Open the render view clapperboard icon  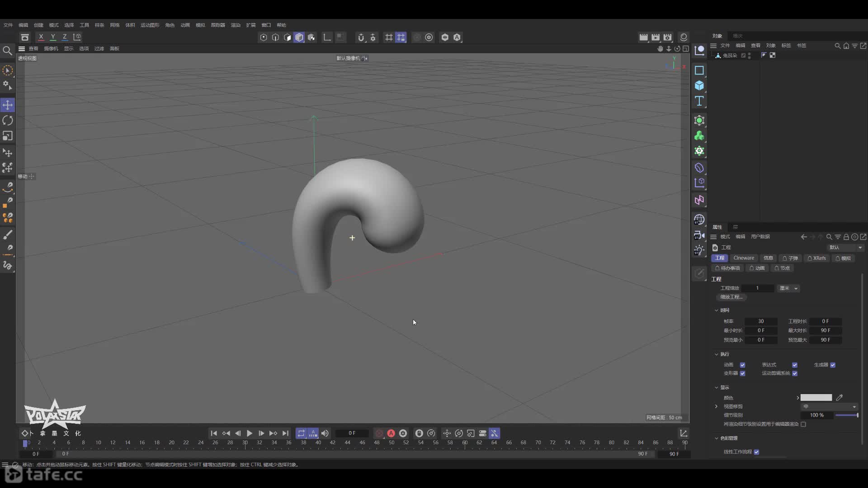point(643,38)
